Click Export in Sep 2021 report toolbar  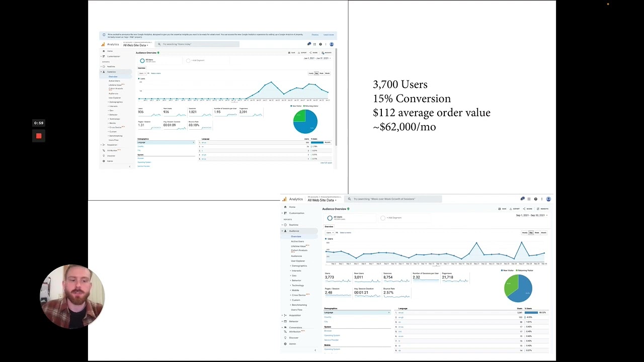tap(514, 209)
